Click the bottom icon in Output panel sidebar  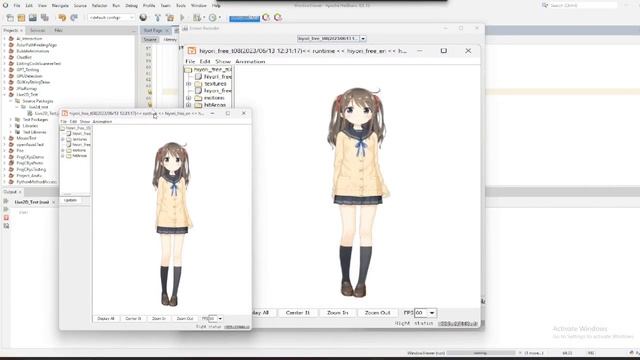tap(6, 226)
